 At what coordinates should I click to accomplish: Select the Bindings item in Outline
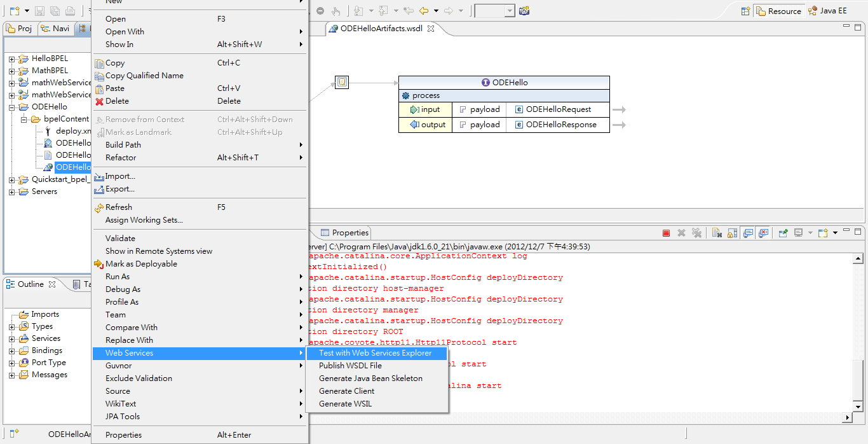(x=47, y=350)
